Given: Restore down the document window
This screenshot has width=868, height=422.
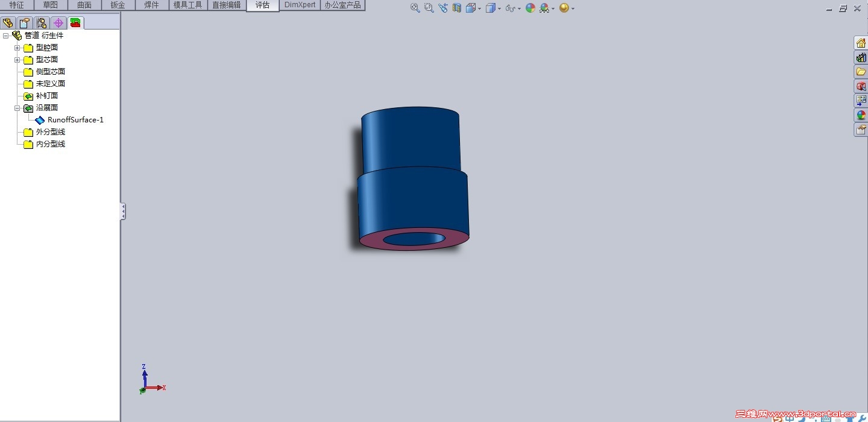Looking at the screenshot, I should click(843, 8).
